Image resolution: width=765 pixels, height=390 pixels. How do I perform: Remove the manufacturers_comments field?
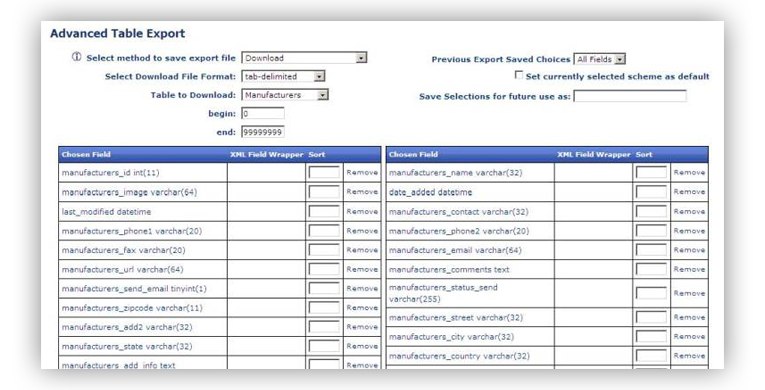tap(689, 269)
